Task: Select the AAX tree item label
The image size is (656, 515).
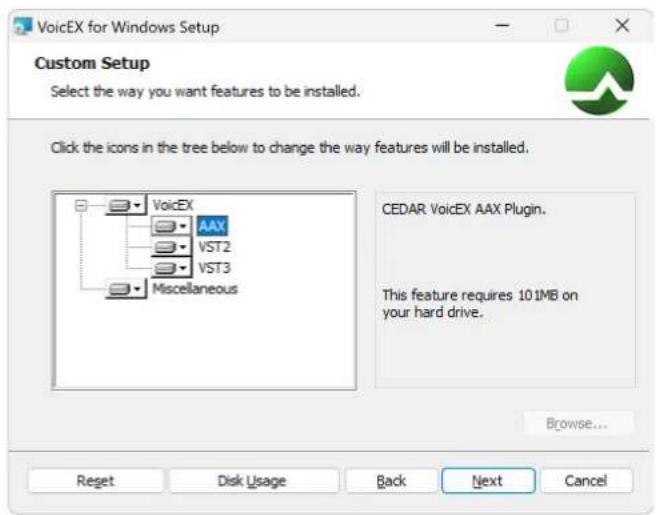Action: click(213, 226)
